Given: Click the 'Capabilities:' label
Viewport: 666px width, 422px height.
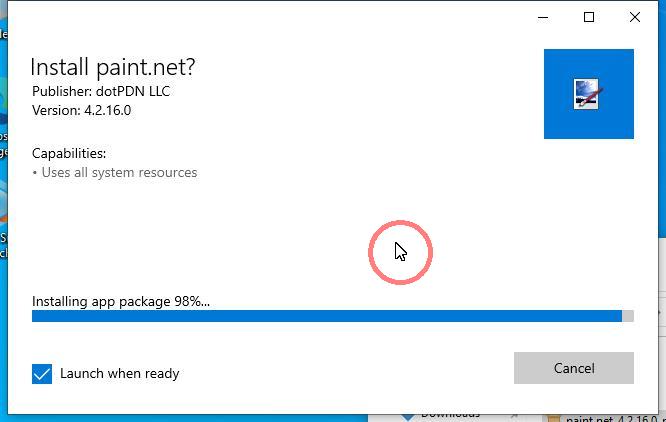Looking at the screenshot, I should 69,153.
